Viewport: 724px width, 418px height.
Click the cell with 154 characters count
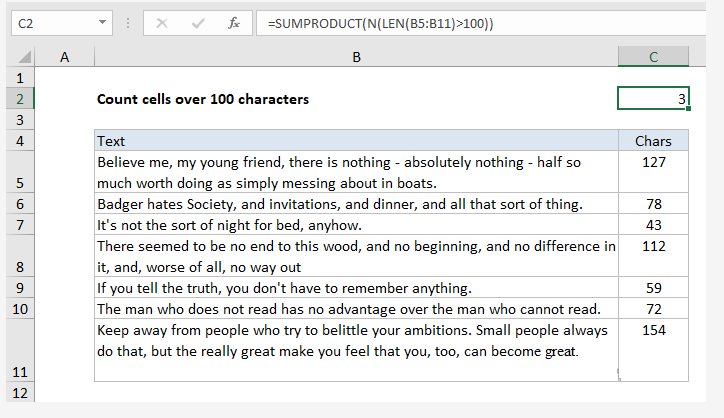(x=653, y=350)
